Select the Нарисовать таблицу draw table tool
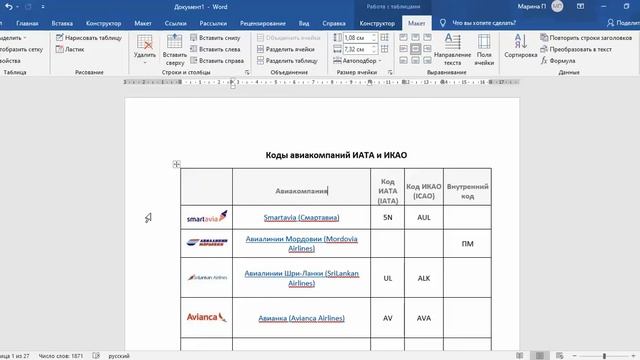 pos(89,38)
